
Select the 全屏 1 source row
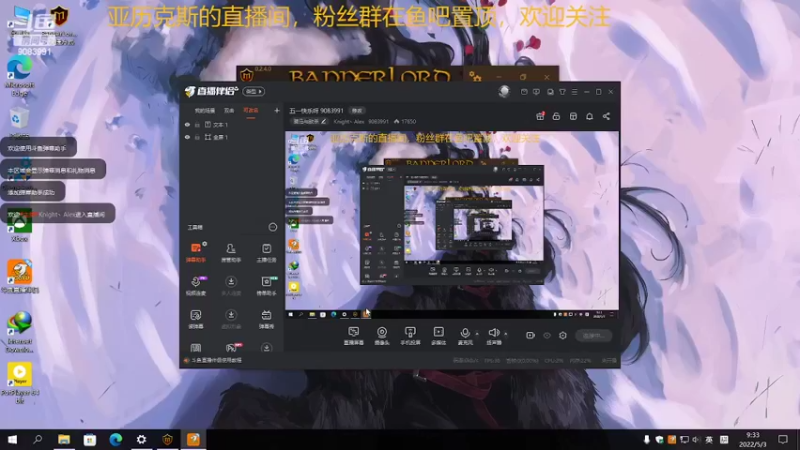coord(232,137)
